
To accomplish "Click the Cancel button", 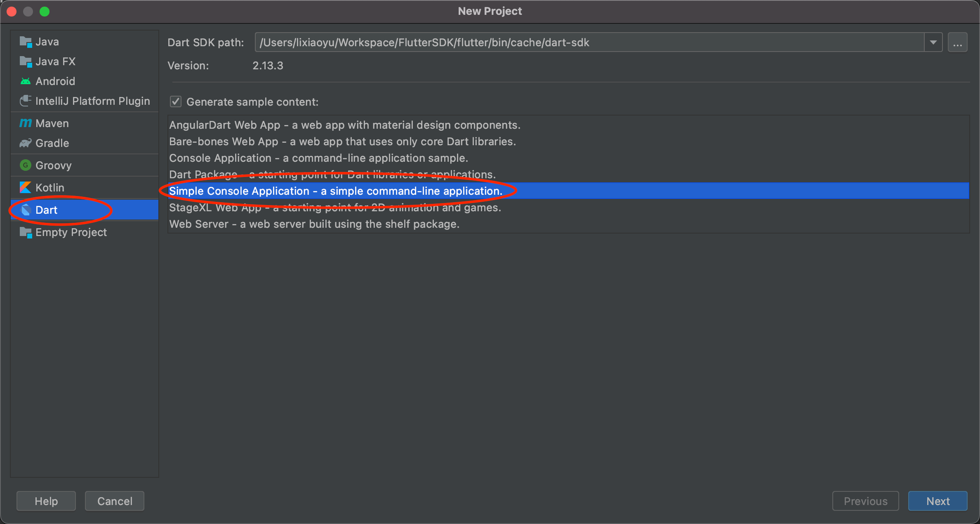I will click(x=115, y=501).
